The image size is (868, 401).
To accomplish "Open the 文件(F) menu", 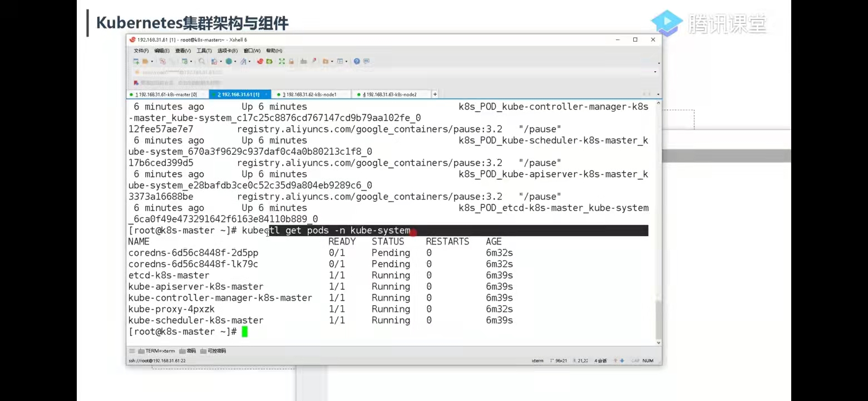I will [141, 51].
